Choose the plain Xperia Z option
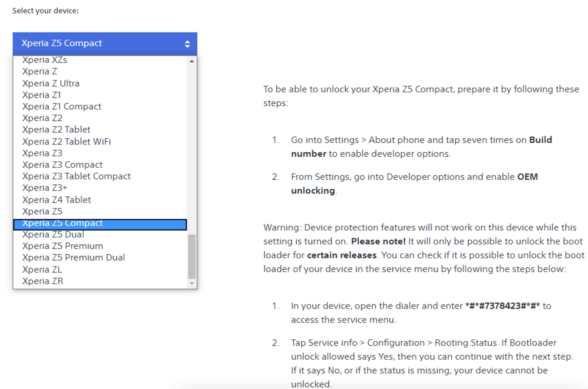 click(100, 71)
